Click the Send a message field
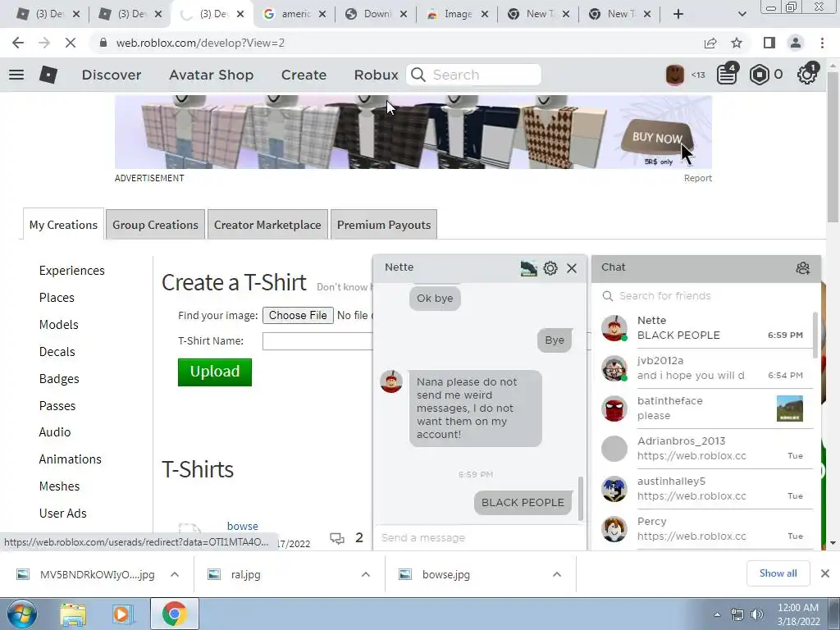This screenshot has height=630, width=840. pos(479,537)
